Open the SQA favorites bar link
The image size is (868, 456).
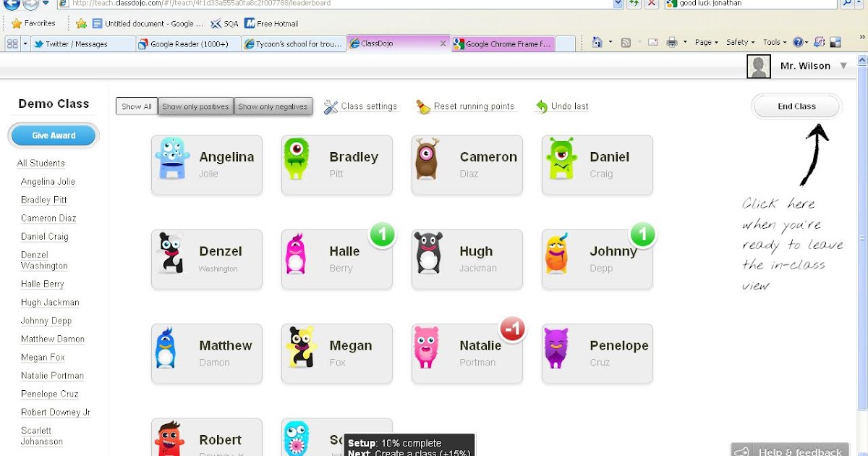pyautogui.click(x=224, y=23)
